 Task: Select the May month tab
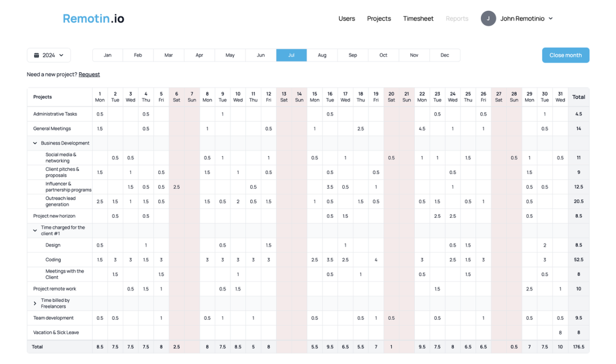[x=230, y=55]
